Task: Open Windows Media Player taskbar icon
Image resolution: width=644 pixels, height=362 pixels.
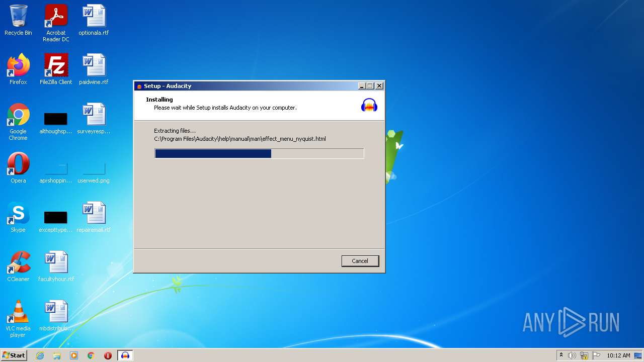Action: (x=74, y=355)
